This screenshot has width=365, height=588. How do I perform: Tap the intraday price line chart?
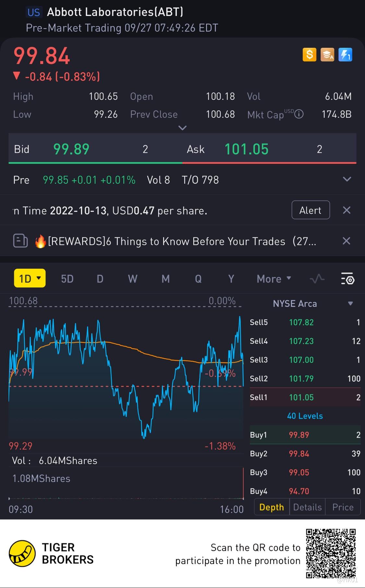click(126, 373)
